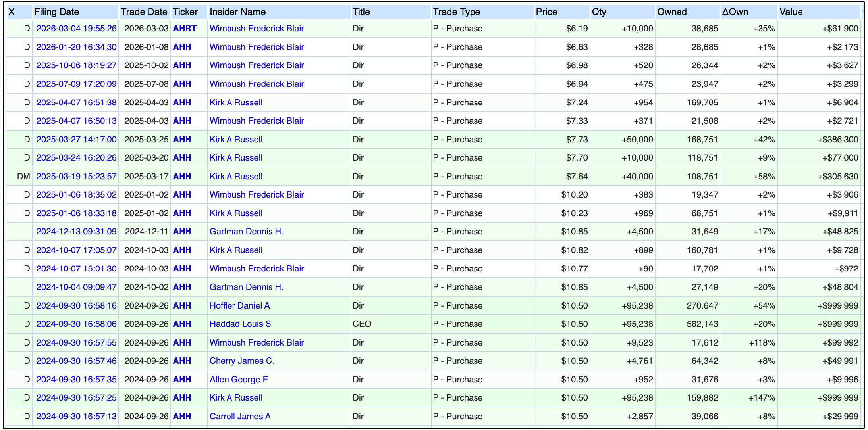
Task: Sort by the Owned column header
Action: click(671, 12)
